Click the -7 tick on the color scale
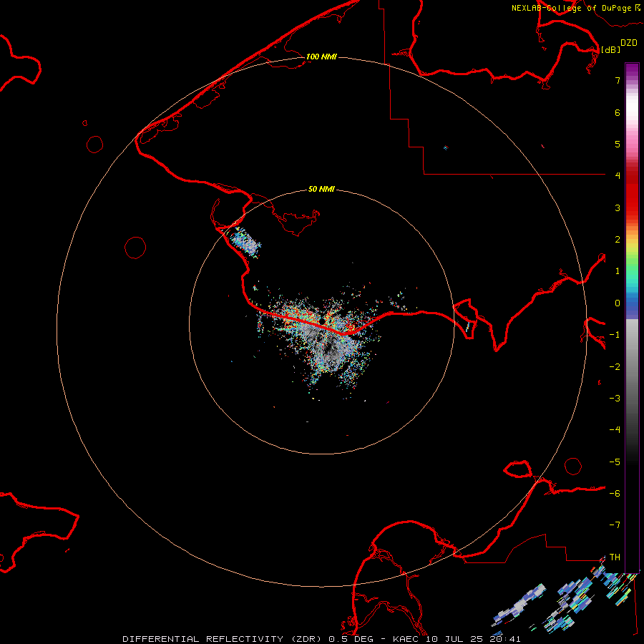644x644 pixels. (615, 525)
